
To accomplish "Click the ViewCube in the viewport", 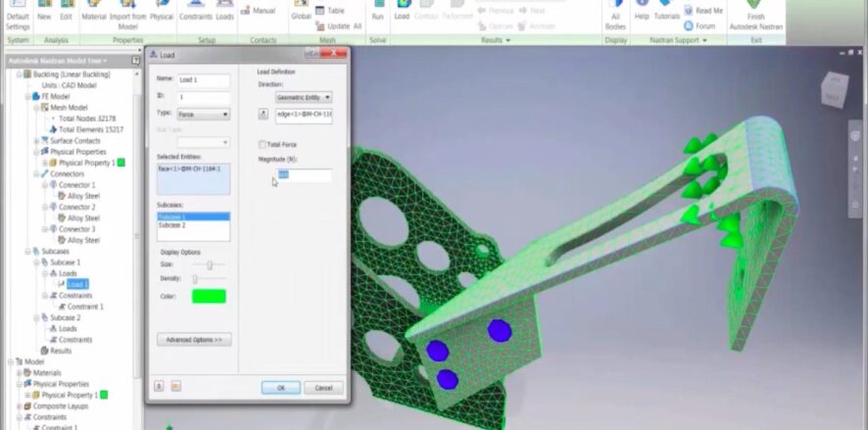I will pos(835,90).
